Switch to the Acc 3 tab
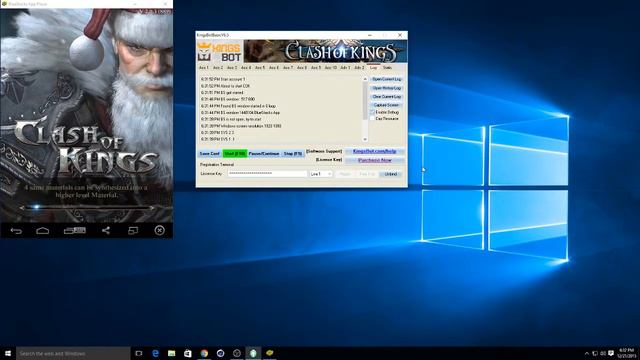This screenshot has height=360, width=640. coord(231,67)
